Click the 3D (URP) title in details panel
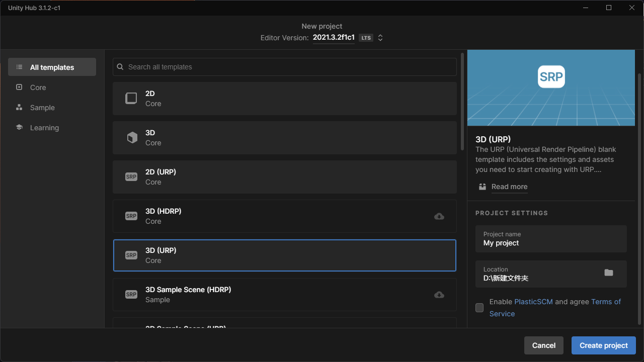Screen dimensions: 644x362 click(493, 139)
